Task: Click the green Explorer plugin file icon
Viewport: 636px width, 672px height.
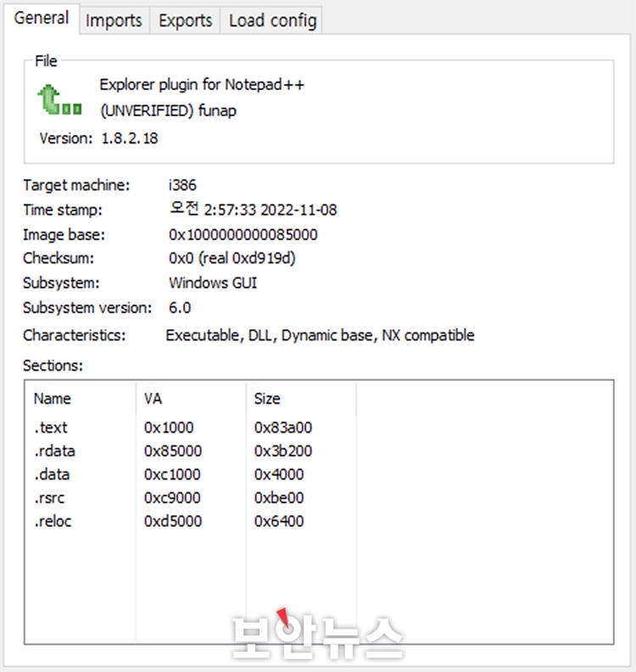Action: coord(59,99)
